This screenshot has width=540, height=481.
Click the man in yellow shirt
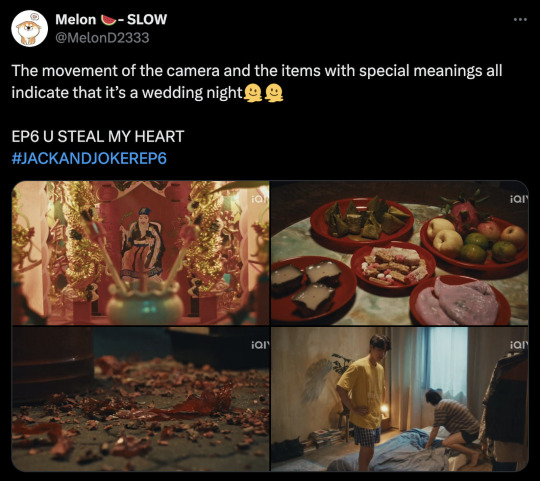point(364,399)
